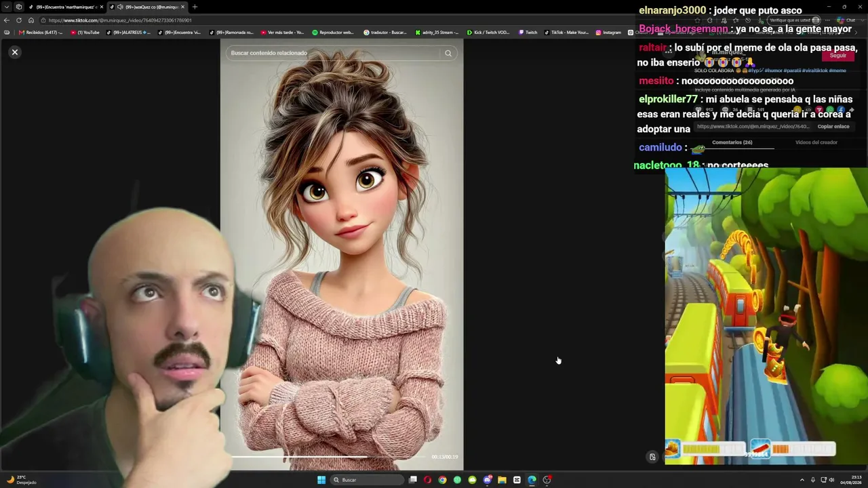Close the 'Encuentra marthamirquez' tab

(x=102, y=7)
